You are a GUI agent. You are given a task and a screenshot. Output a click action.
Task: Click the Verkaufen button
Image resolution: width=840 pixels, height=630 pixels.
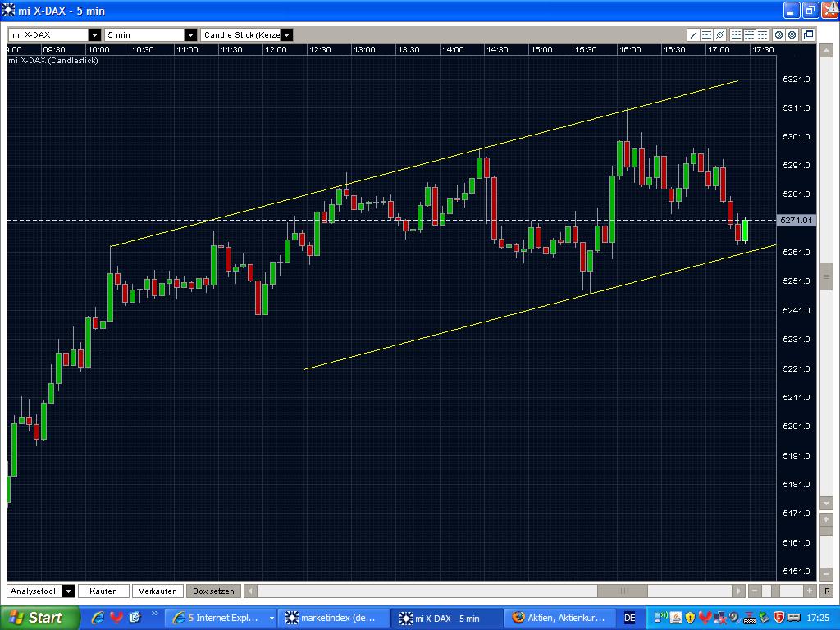(157, 591)
